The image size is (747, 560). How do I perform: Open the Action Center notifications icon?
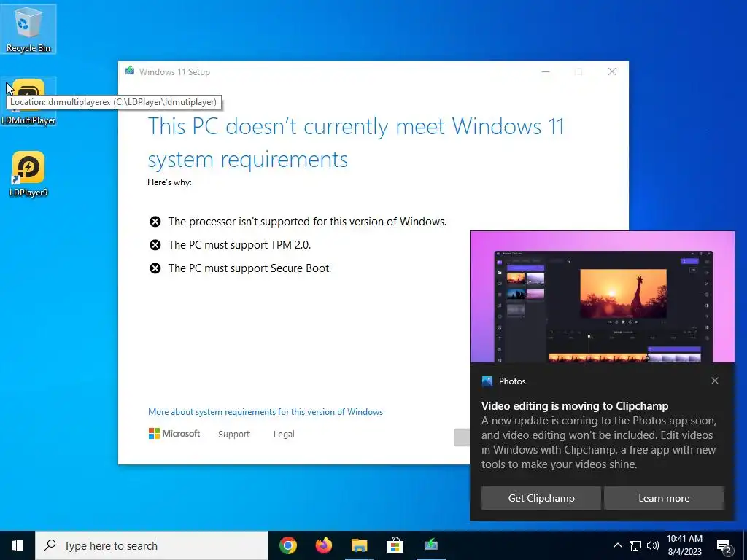[724, 546]
